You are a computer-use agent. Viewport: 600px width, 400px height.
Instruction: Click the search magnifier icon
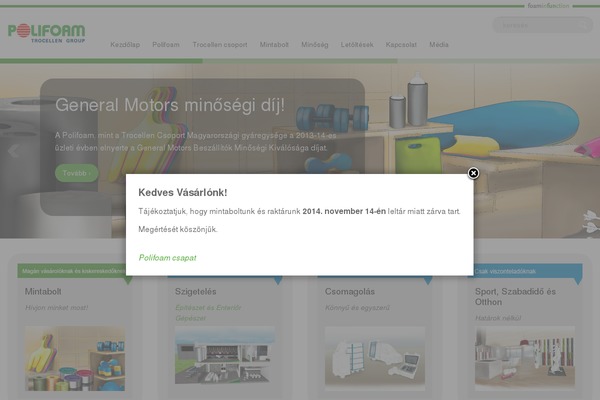[585, 25]
